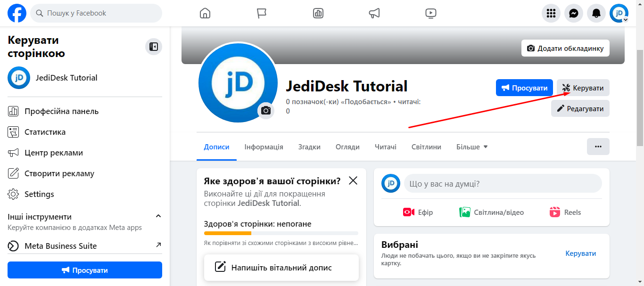
Task: Switch to the Дописи tab
Action: pyautogui.click(x=217, y=147)
